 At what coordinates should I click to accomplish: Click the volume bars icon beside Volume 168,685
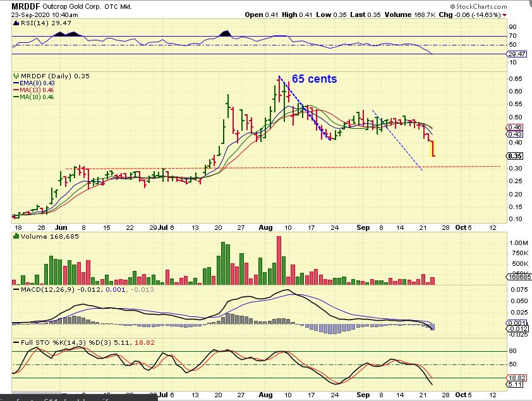(16, 236)
